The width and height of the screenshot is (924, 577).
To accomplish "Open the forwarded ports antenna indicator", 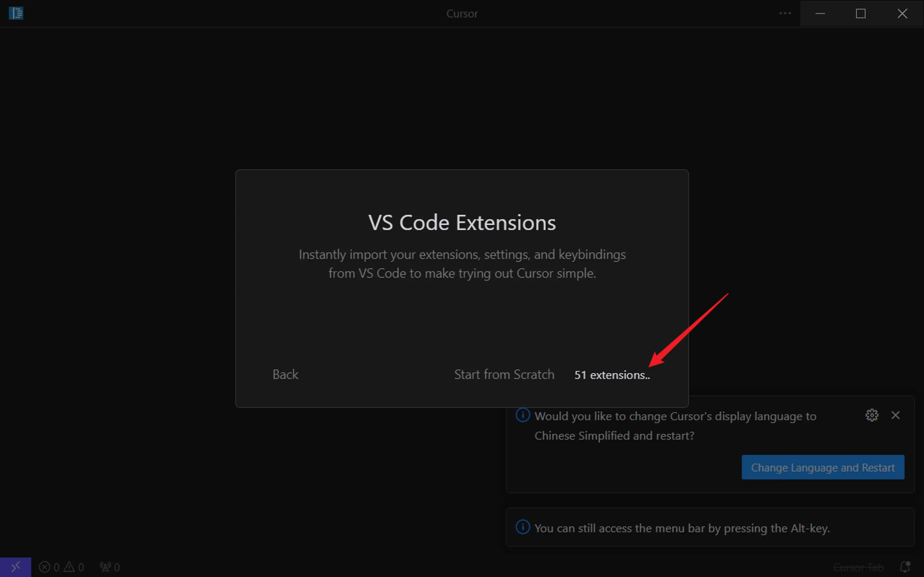I will coord(106,567).
